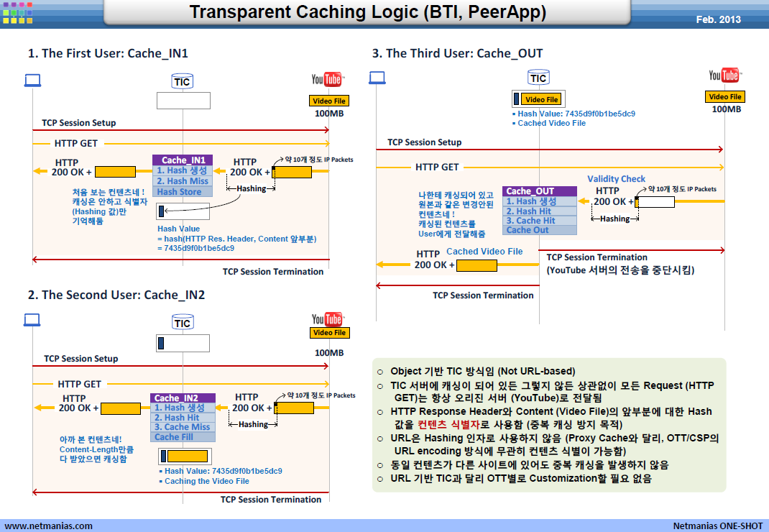This screenshot has width=769, height=532.
Task: Click the TIC server icon in Third User diagram
Action: pos(538,78)
